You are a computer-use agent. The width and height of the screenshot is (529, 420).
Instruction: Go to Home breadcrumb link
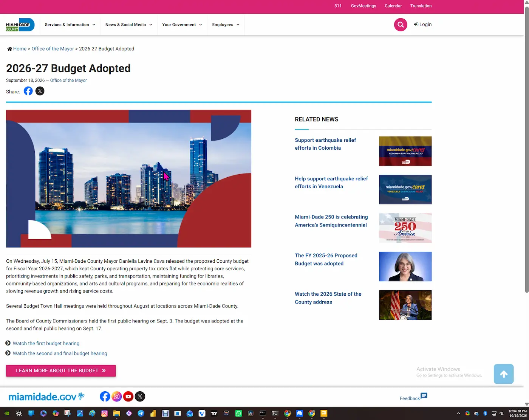20,49
